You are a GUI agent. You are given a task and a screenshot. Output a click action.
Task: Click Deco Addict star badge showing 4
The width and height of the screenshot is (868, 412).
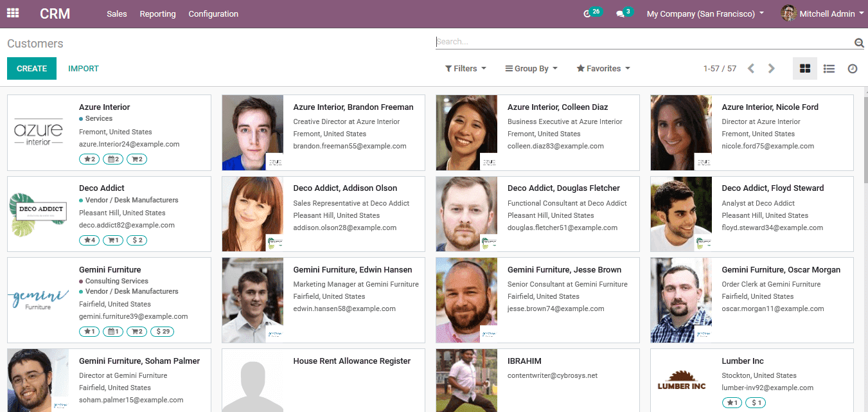click(89, 240)
